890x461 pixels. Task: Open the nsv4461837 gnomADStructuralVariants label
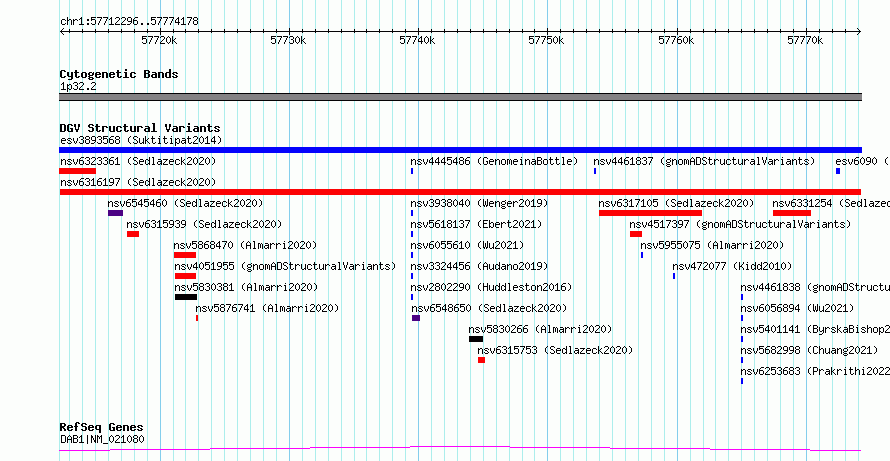704,161
